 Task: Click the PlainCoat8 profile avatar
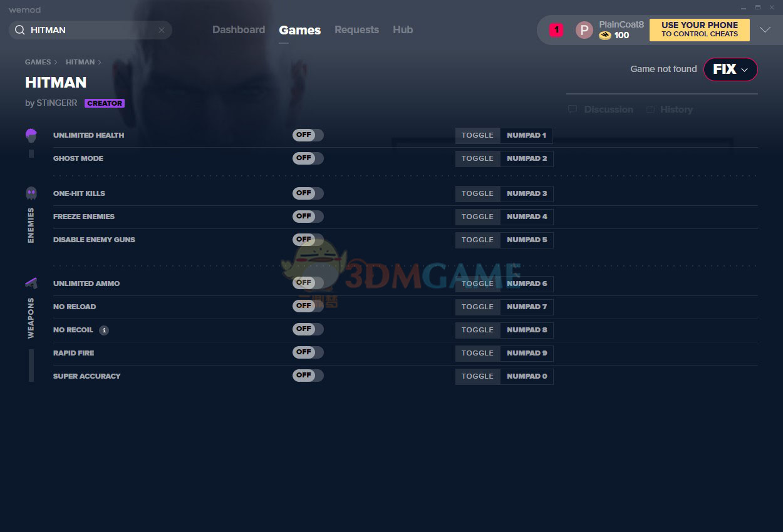(584, 30)
